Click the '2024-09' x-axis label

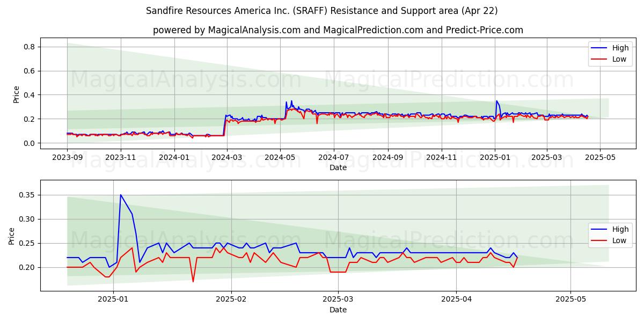click(387, 158)
